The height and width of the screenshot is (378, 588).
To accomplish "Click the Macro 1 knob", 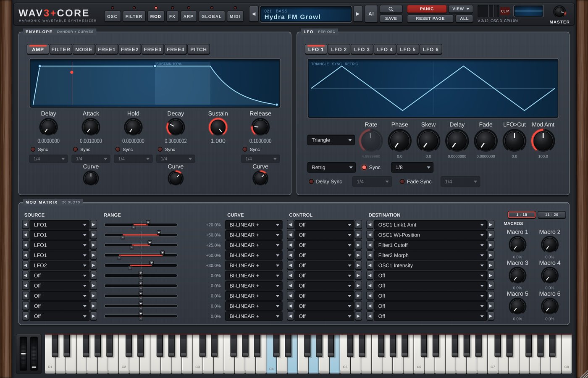I will 517,245.
